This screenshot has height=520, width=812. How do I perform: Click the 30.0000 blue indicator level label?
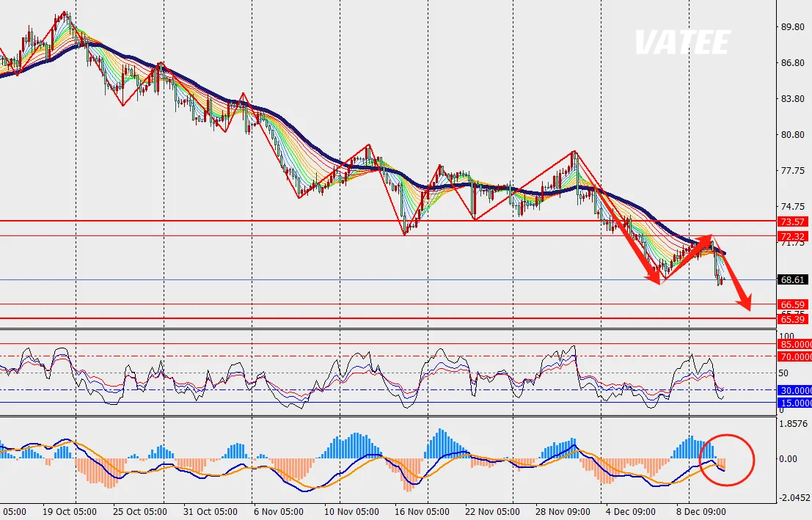pos(795,390)
